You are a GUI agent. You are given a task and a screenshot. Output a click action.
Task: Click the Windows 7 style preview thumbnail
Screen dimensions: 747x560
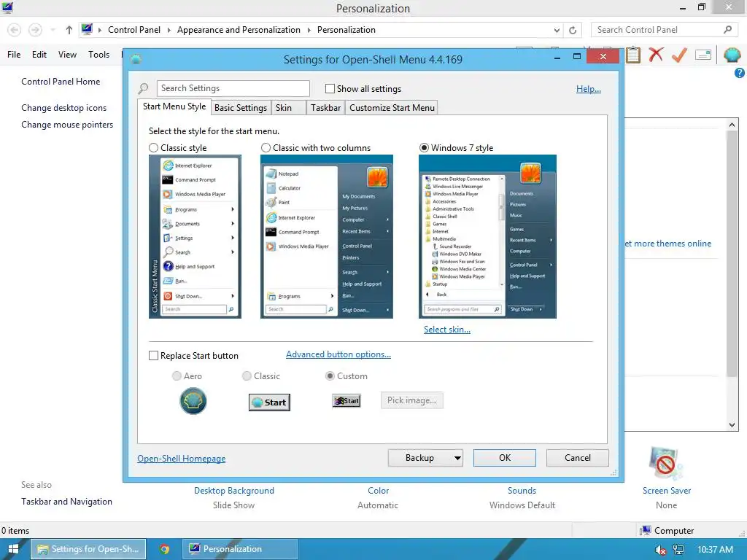[x=487, y=237]
